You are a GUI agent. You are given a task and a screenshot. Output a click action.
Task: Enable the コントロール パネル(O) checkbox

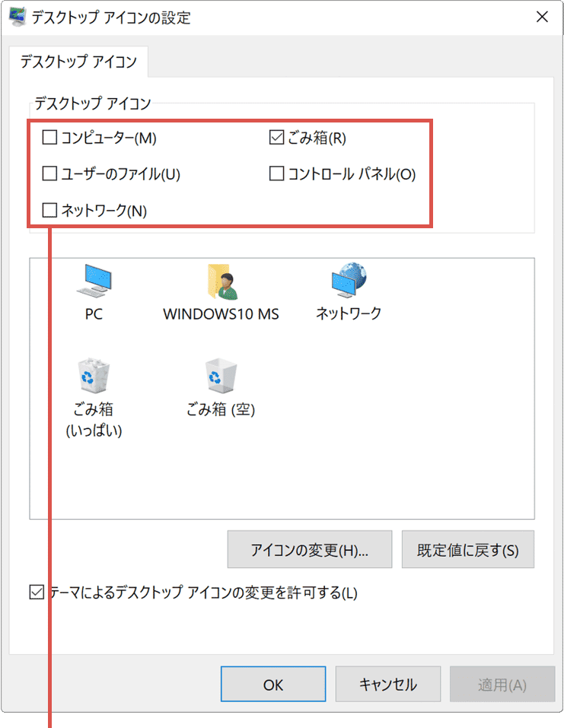coord(276,173)
